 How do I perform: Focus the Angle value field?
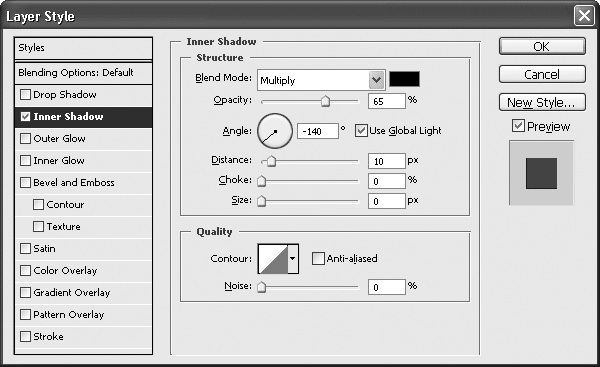[x=318, y=131]
